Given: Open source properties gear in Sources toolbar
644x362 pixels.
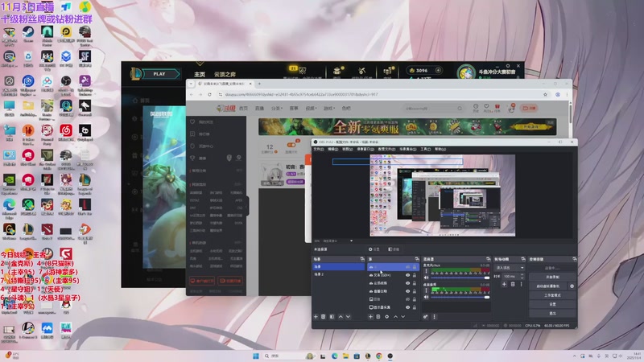Looking at the screenshot, I should 387,317.
